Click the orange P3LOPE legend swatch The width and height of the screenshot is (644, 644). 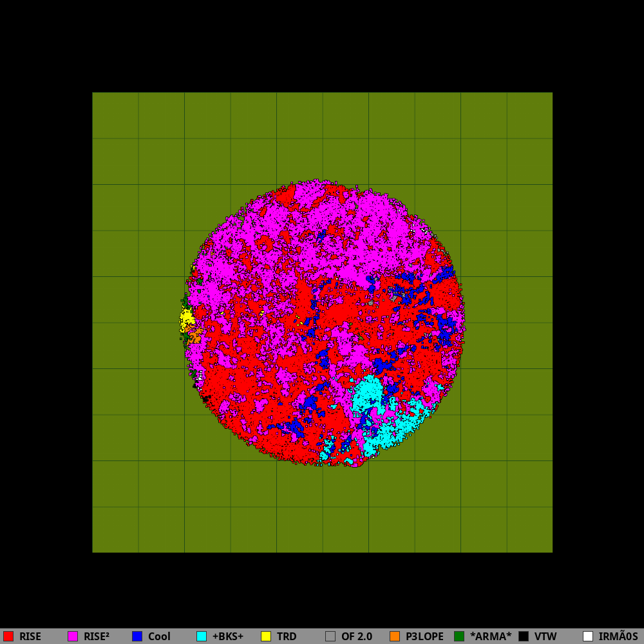coord(395,636)
